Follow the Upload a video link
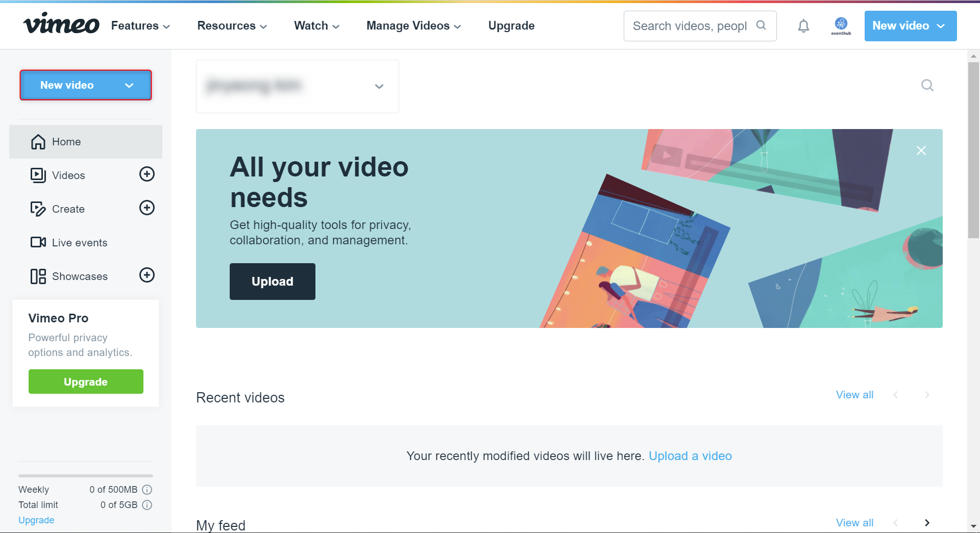 click(x=690, y=456)
